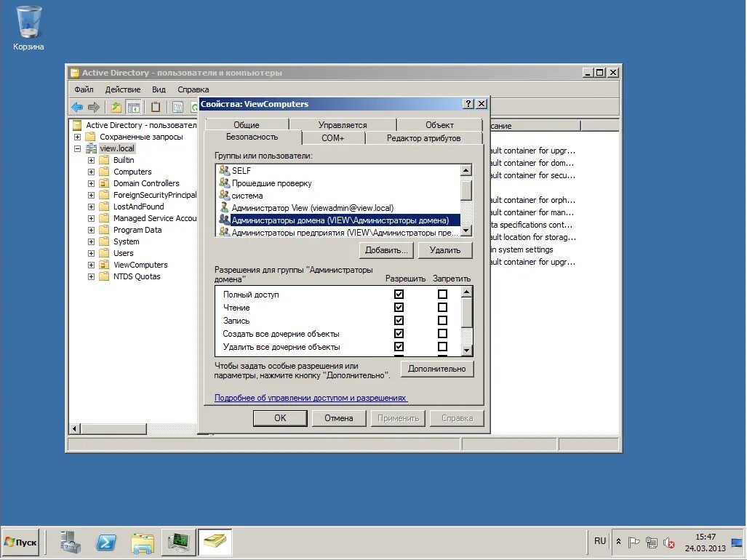This screenshot has height=560, width=747.
Task: Open the Действие menu
Action: (x=123, y=89)
